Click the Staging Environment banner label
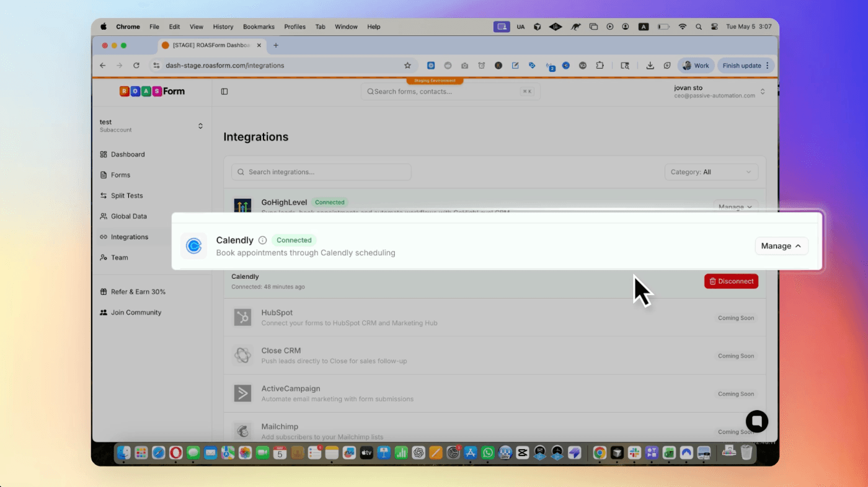The height and width of the screenshot is (487, 868). (x=435, y=81)
